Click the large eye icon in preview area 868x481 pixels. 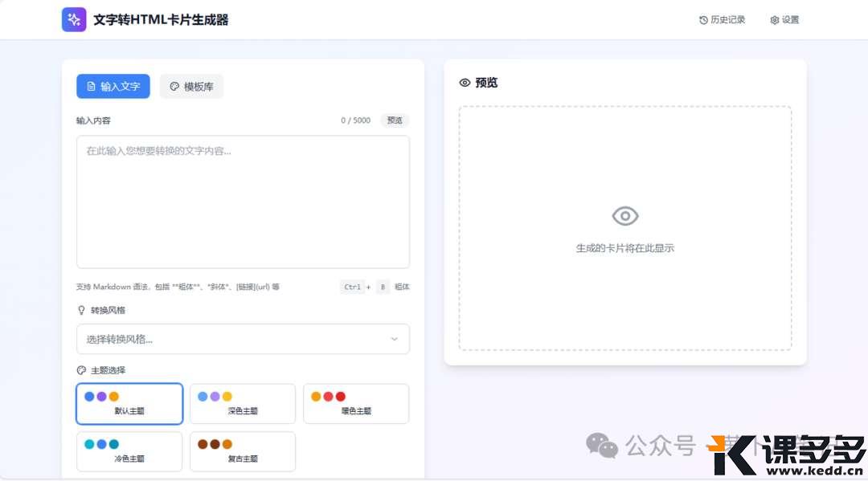pos(625,216)
